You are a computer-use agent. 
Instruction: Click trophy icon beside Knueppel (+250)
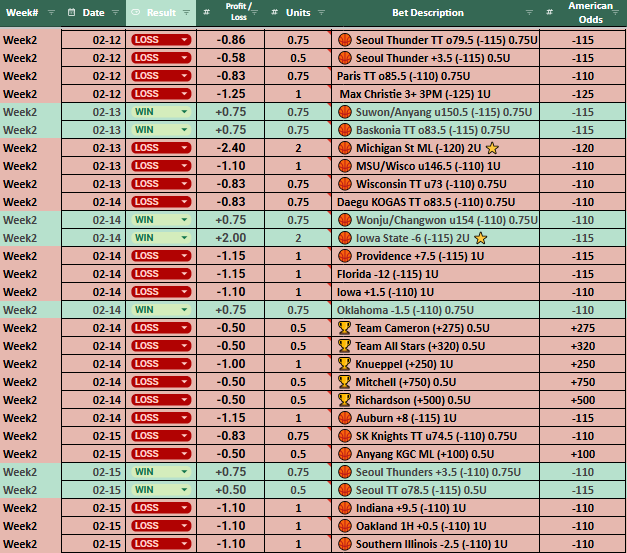point(344,364)
